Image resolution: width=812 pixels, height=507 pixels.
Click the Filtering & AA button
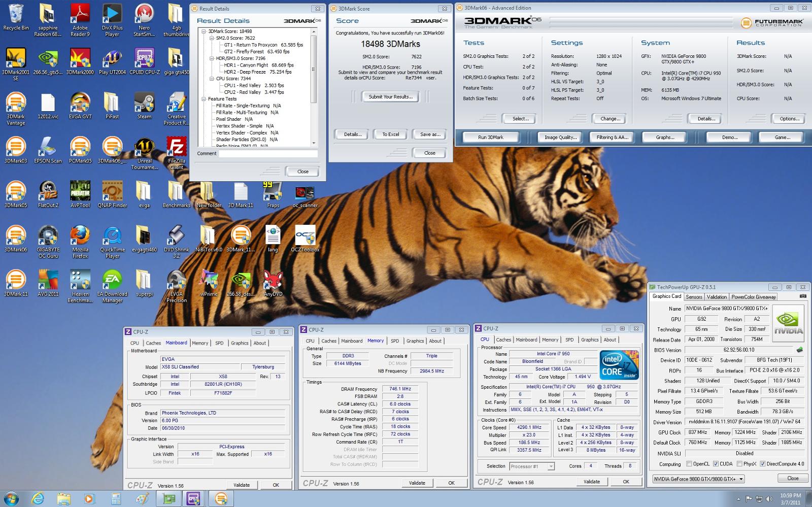click(612, 137)
